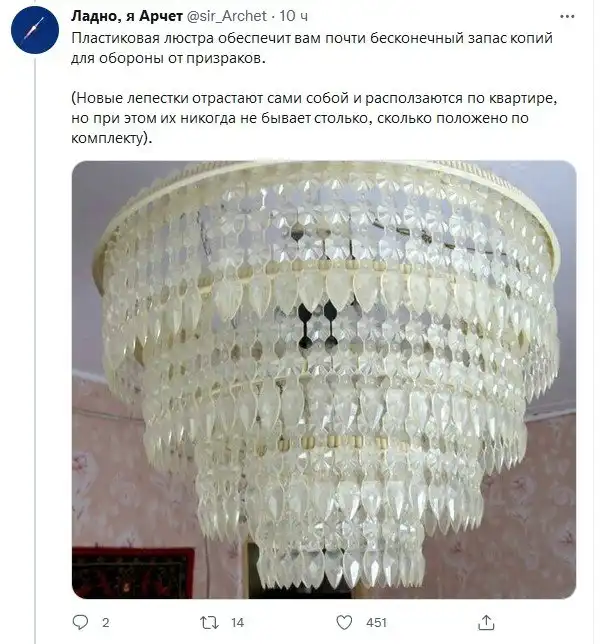Image resolution: width=600 pixels, height=644 pixels.
Task: Click tweet text about Пластиковая люстра
Action: click(x=312, y=48)
